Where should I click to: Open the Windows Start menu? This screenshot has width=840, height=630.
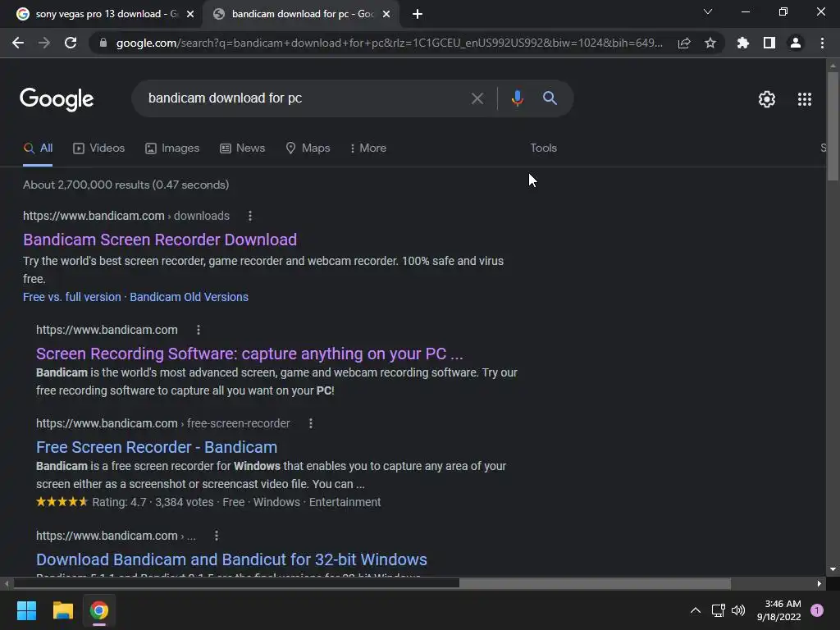pos(26,610)
